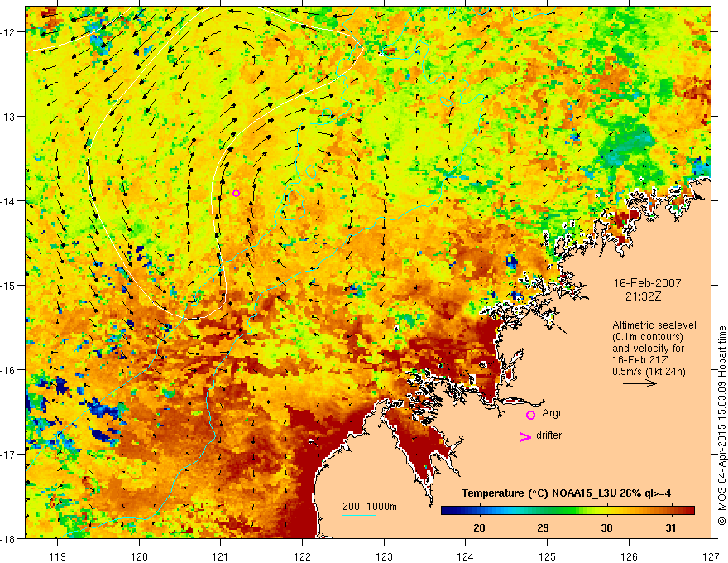Click the colorbar tick label 28
The image size is (728, 563).
(x=479, y=527)
